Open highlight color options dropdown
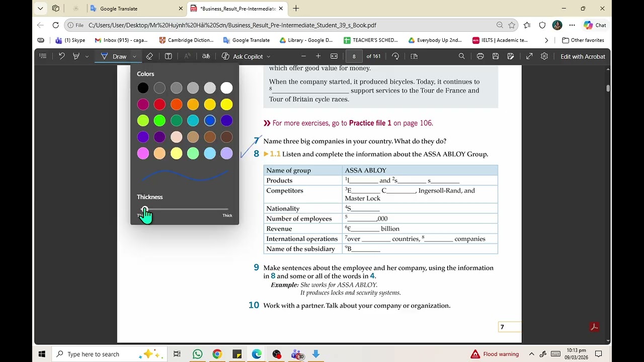Image resolution: width=644 pixels, height=362 pixels. 87,56
